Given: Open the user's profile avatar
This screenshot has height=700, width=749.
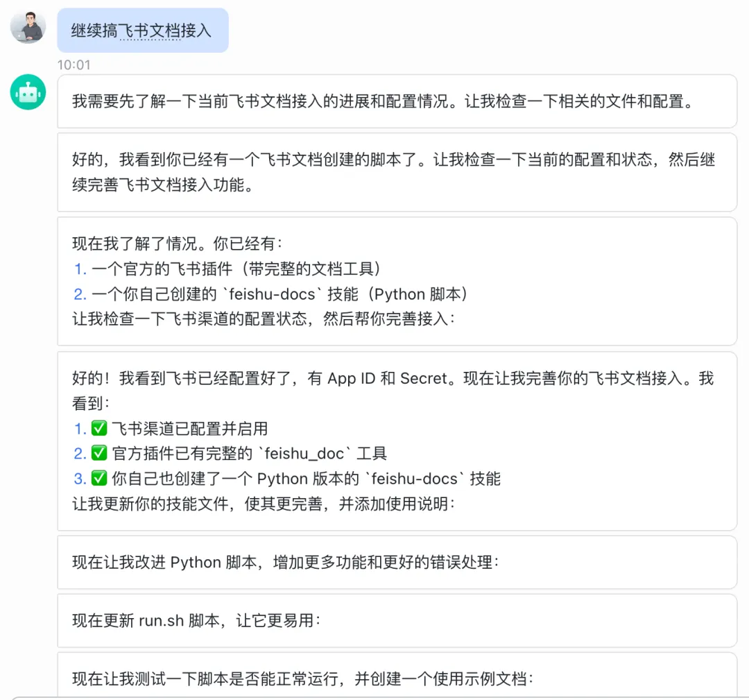Looking at the screenshot, I should (x=28, y=27).
